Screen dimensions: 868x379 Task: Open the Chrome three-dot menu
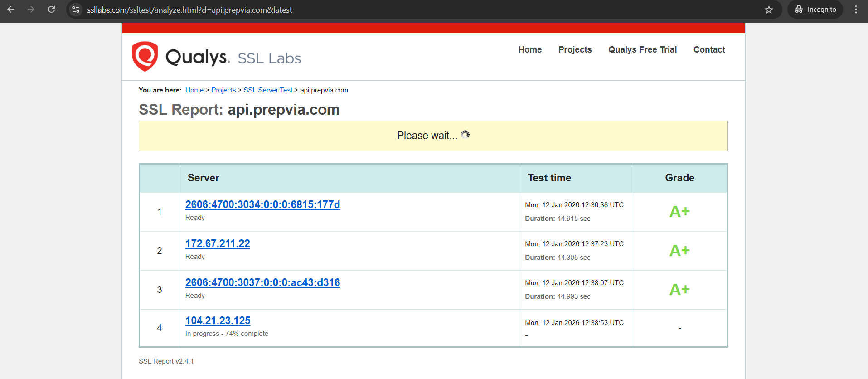856,10
